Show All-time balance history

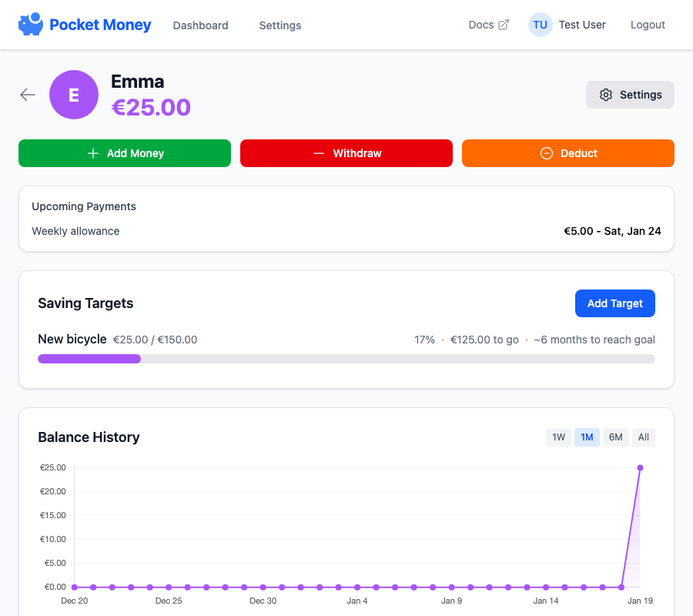(x=643, y=437)
